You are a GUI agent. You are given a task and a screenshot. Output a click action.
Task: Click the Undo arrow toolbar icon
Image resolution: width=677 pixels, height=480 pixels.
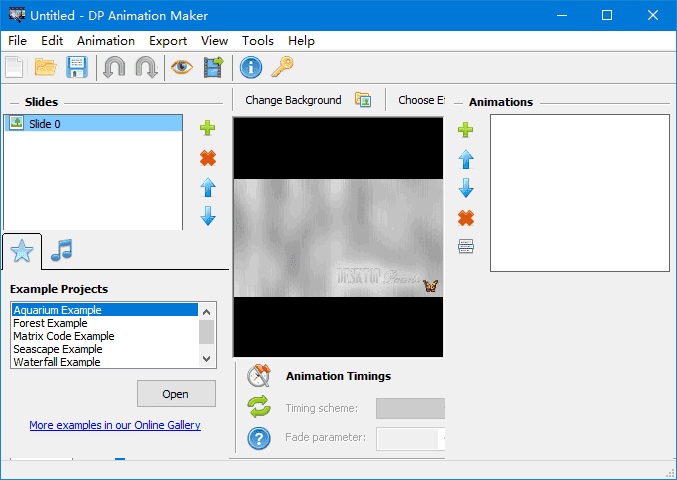click(x=114, y=67)
